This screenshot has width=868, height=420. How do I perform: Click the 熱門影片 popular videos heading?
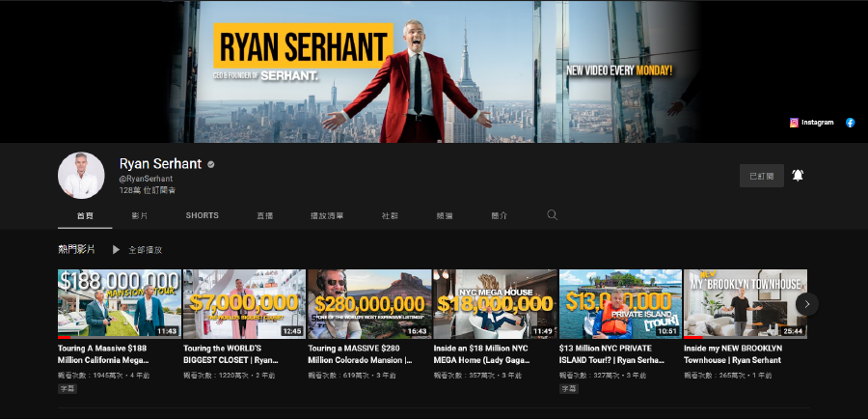point(76,249)
